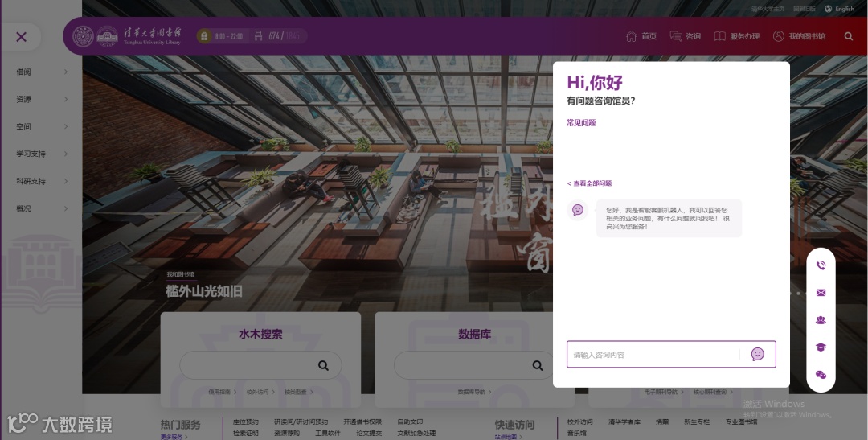This screenshot has height=440, width=868.
Task: Click the email envelope floating icon
Action: [821, 293]
